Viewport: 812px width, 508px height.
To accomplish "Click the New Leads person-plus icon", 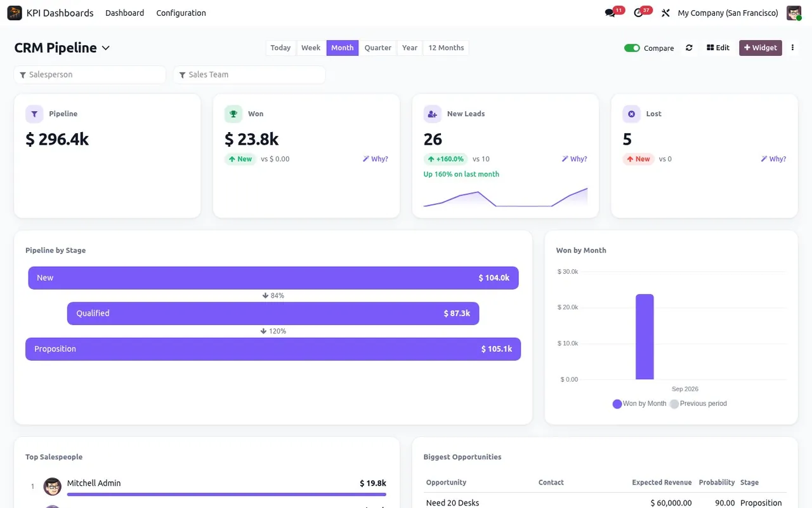I will [x=433, y=114].
